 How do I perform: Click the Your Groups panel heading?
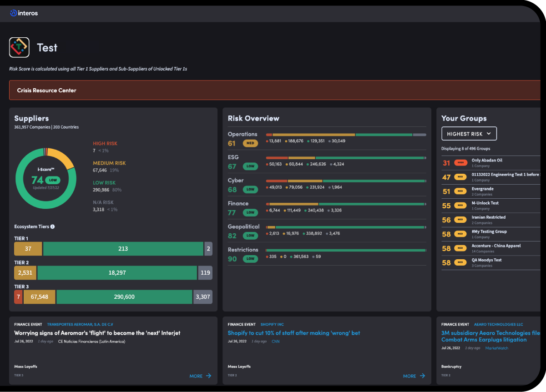[x=464, y=118]
